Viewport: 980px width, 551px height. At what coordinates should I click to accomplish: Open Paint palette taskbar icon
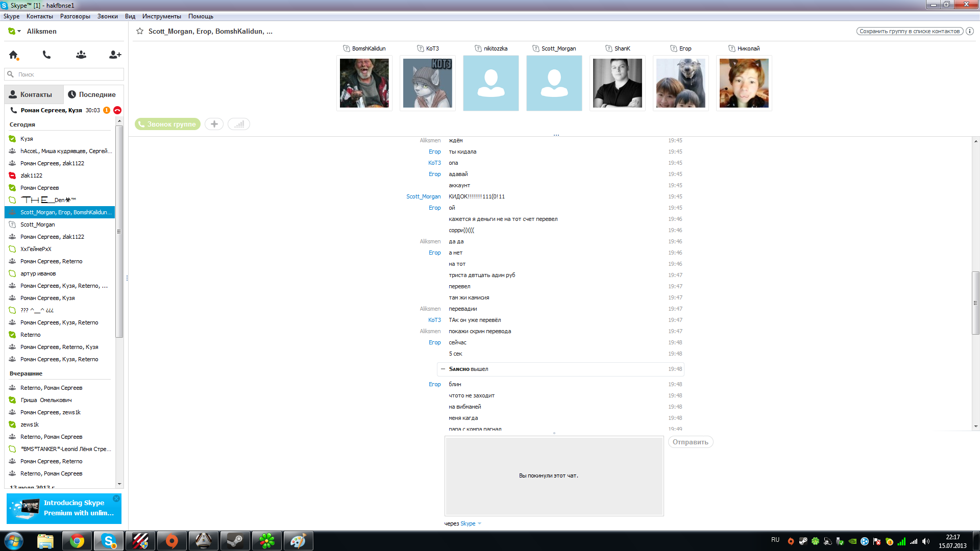point(299,541)
